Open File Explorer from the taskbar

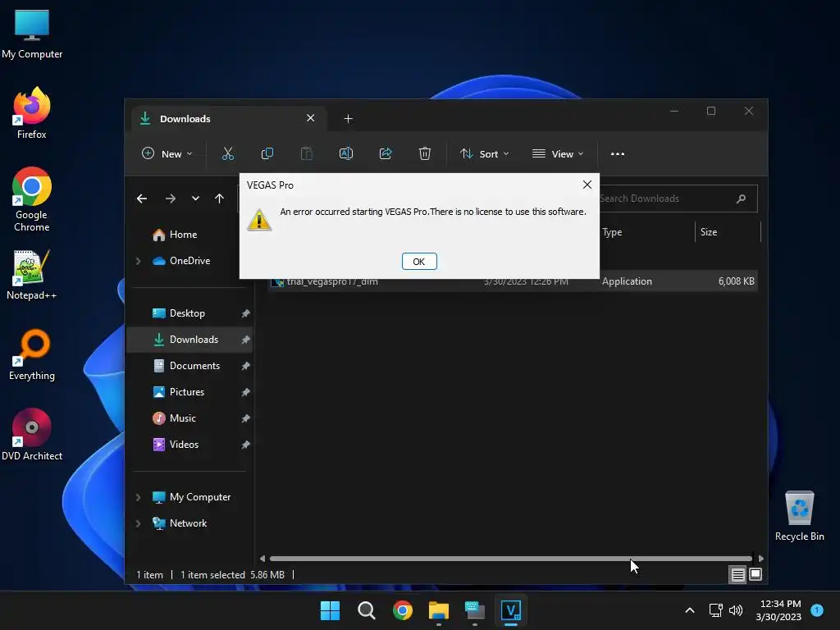click(x=439, y=610)
